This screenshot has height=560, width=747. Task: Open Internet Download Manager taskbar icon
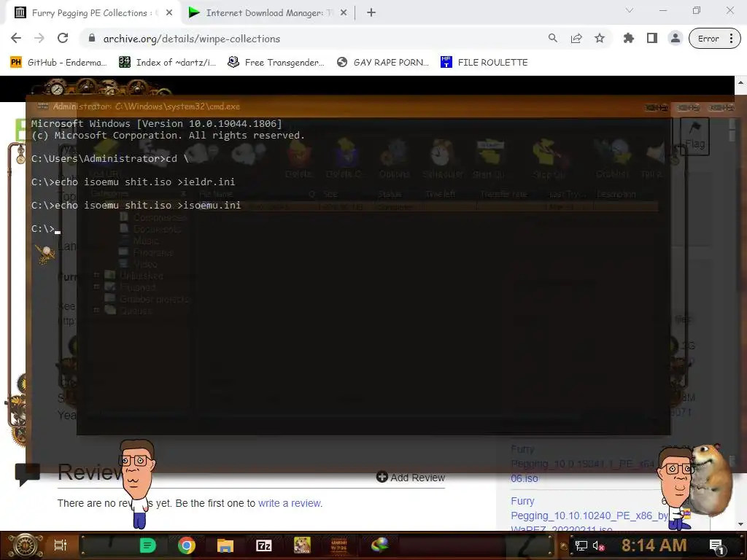tap(380, 545)
